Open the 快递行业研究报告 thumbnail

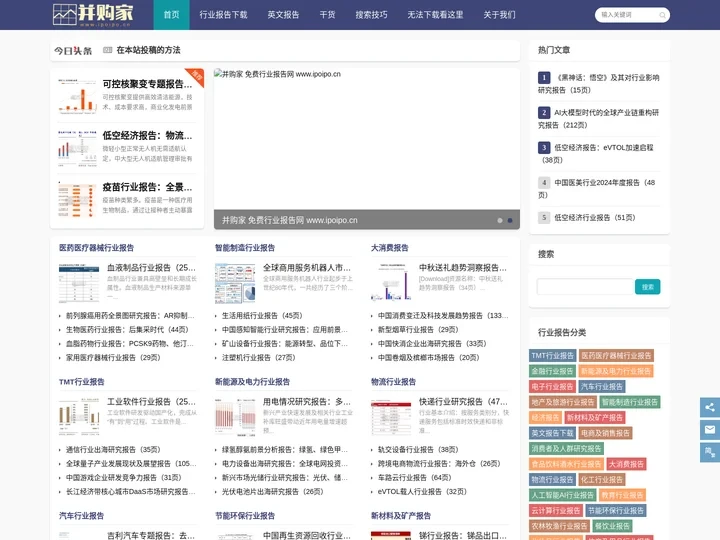pos(391,417)
